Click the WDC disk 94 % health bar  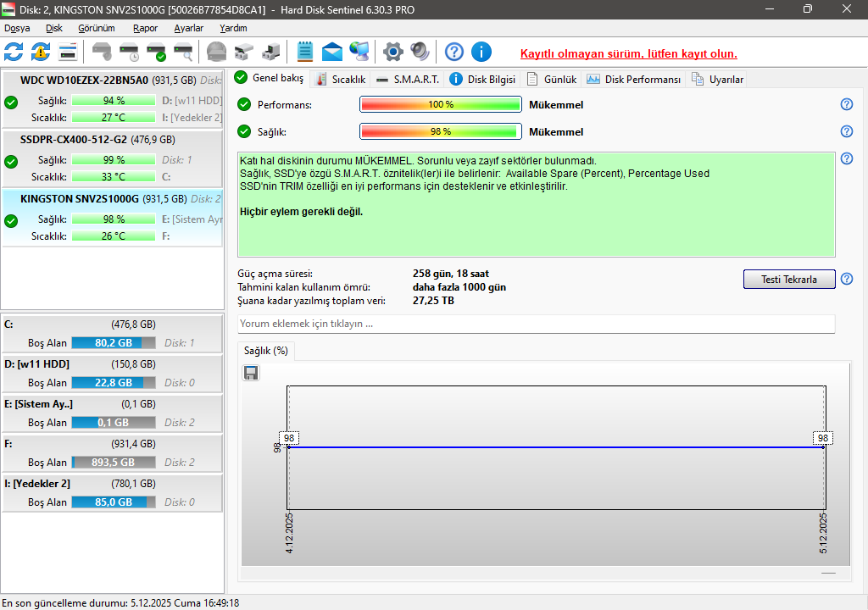[x=114, y=100]
